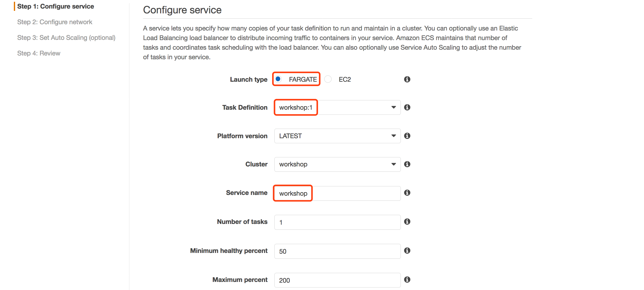Viewport: 644px width, 290px height.
Task: Select the FARGATE launch type radio button
Action: [x=278, y=79]
